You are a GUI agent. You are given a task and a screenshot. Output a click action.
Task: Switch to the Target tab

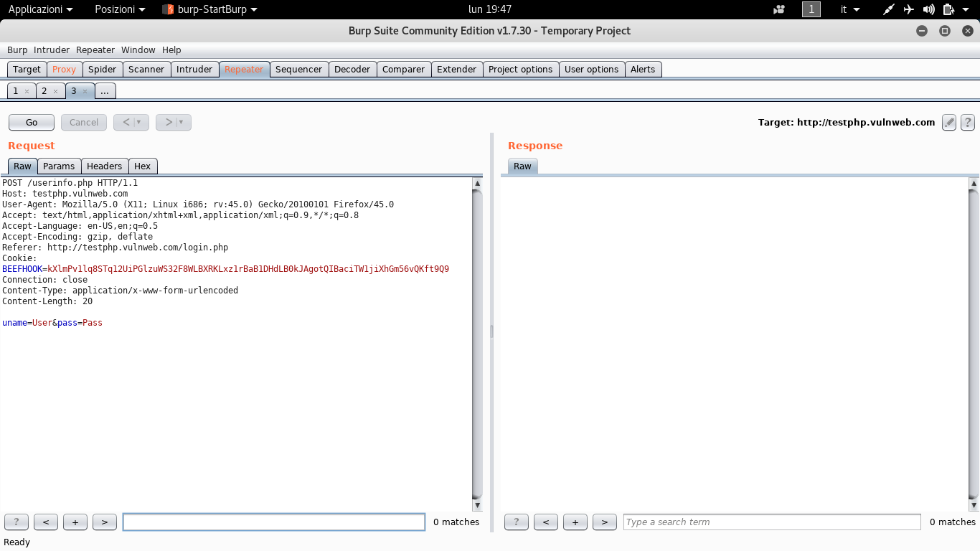(x=27, y=70)
